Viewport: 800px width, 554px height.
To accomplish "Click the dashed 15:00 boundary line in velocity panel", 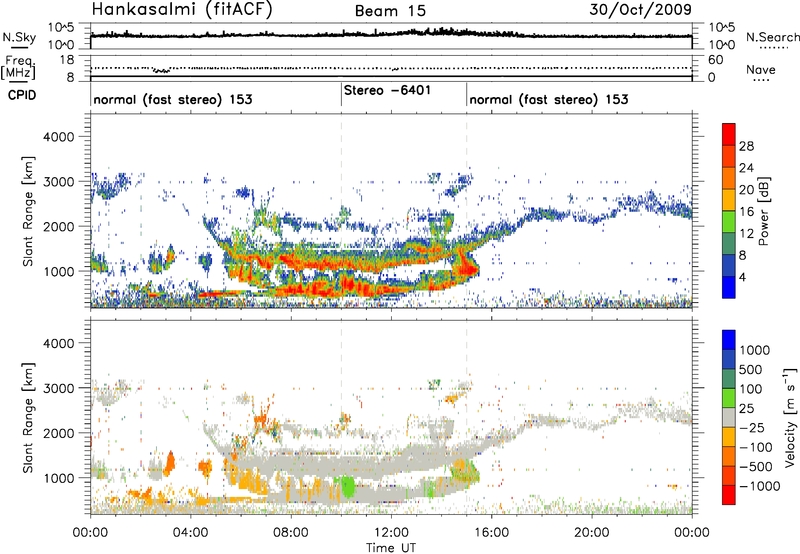I will (466, 417).
